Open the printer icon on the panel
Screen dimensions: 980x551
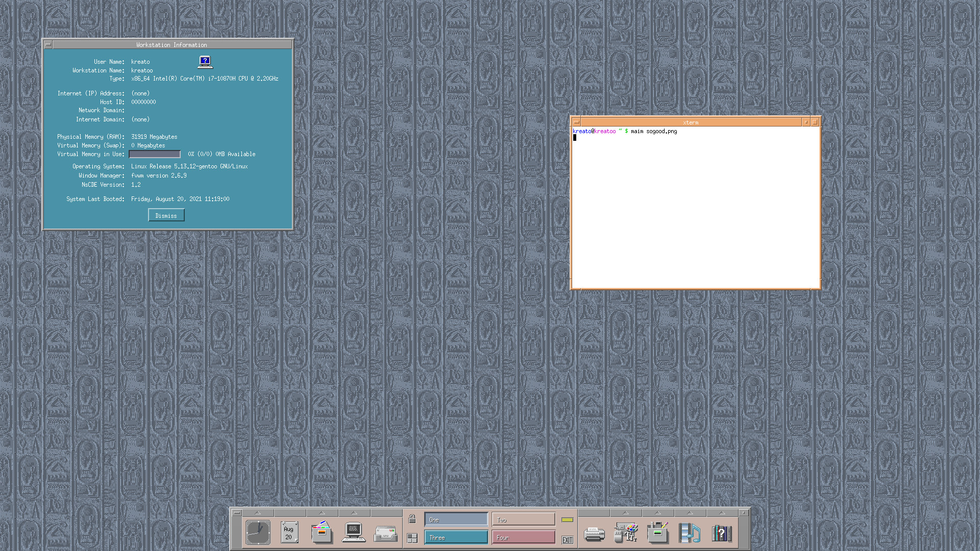[x=594, y=534]
